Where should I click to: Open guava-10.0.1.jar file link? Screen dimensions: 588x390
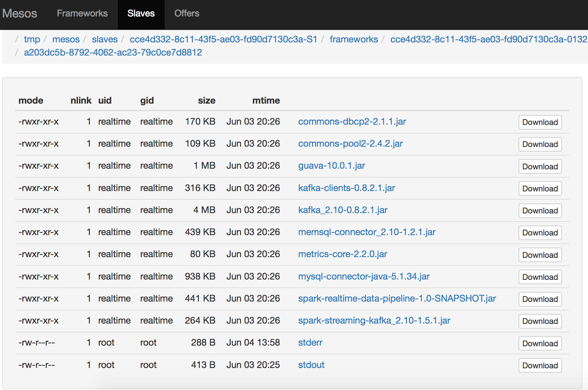(331, 166)
